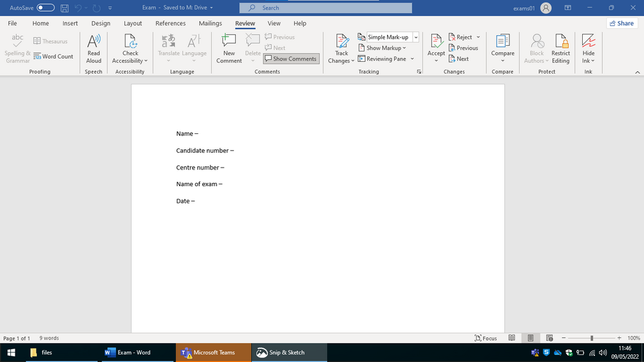Toggle the AutoSave switch
The width and height of the screenshot is (644, 362).
pos(46,8)
